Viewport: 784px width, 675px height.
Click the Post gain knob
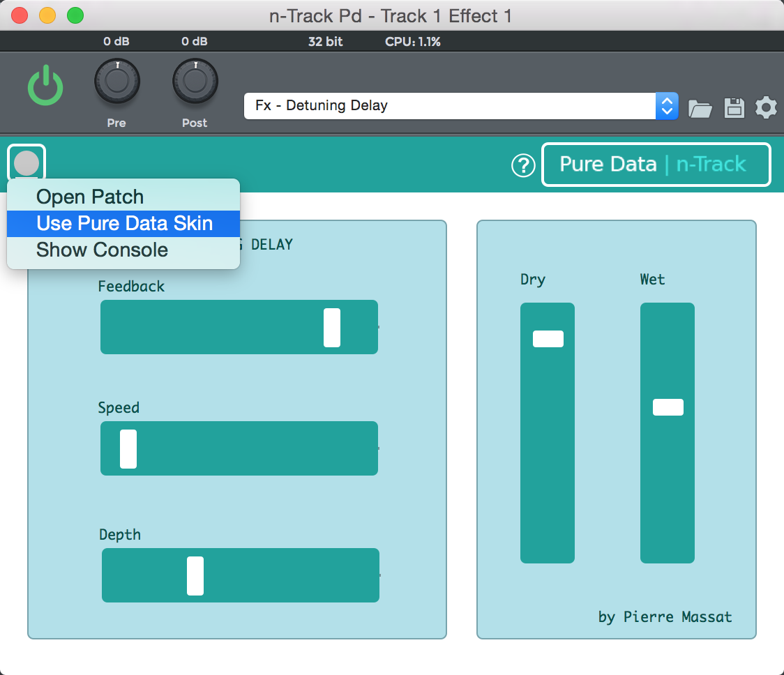(x=195, y=82)
